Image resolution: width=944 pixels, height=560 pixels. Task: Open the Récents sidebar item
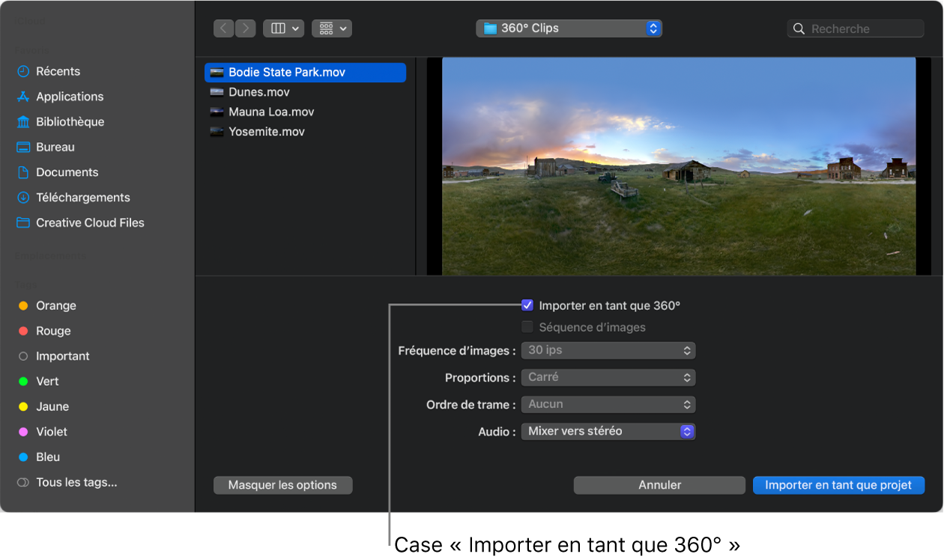coord(58,71)
